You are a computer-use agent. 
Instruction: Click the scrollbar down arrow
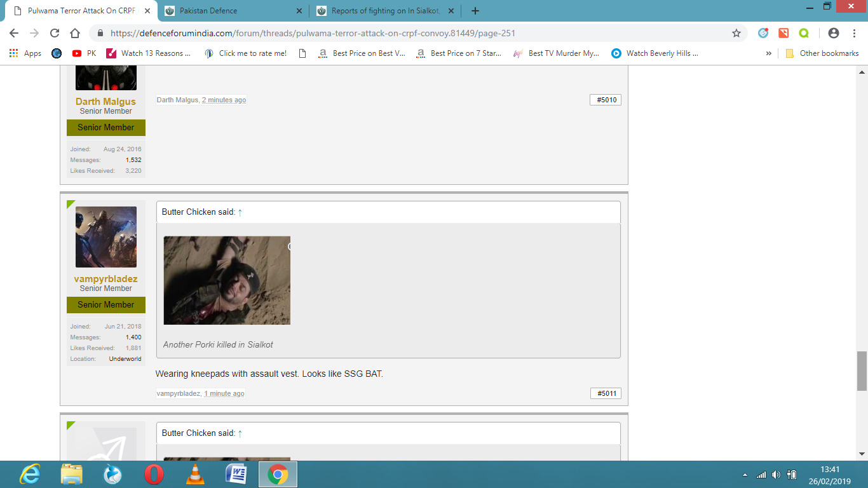(x=862, y=454)
